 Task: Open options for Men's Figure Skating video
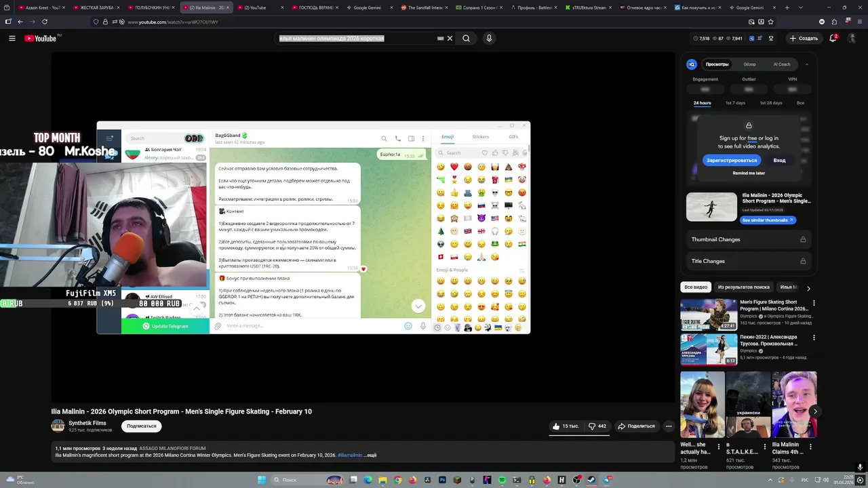tap(814, 303)
